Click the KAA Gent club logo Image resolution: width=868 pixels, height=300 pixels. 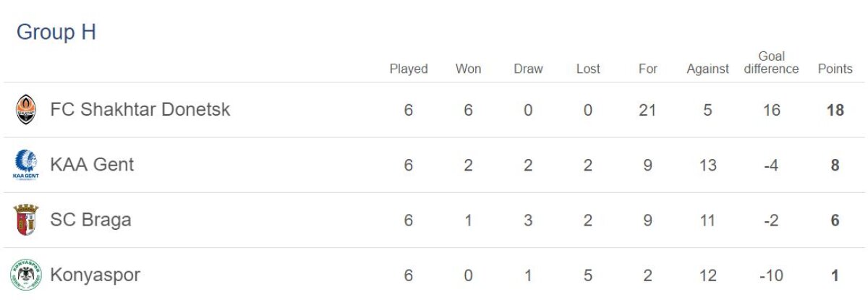25,165
